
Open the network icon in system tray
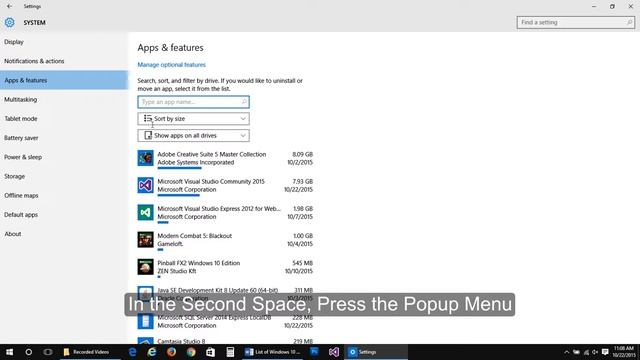pos(586,352)
